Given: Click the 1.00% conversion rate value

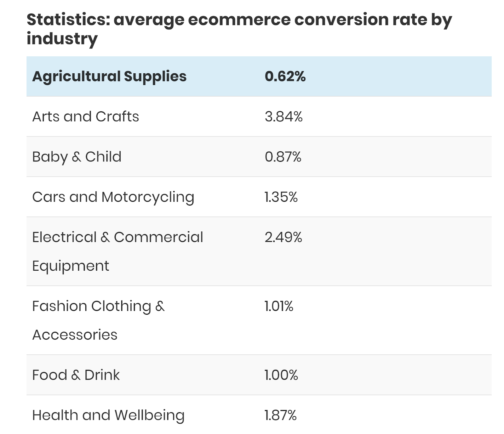Looking at the screenshot, I should pyautogui.click(x=281, y=375).
